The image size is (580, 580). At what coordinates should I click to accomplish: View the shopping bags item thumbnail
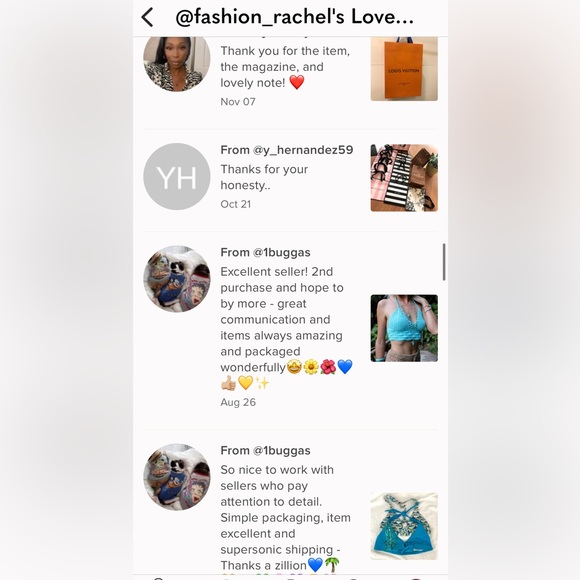(404, 178)
